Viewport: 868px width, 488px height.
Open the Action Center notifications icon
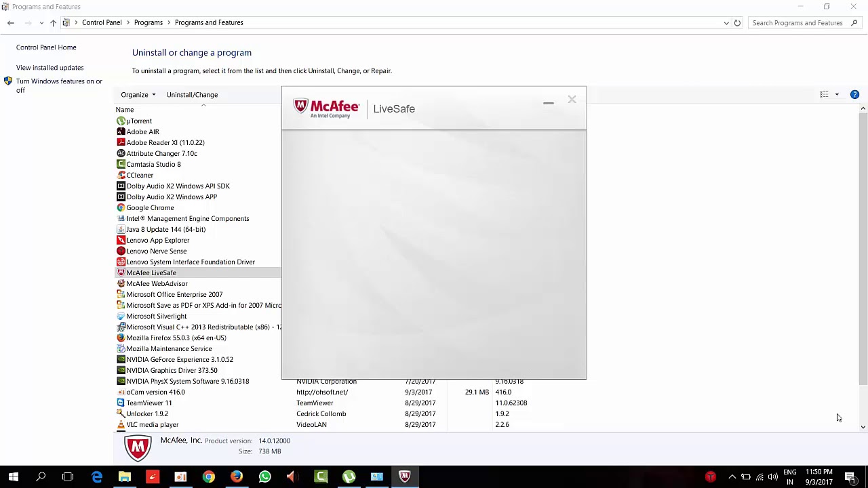tap(850, 476)
